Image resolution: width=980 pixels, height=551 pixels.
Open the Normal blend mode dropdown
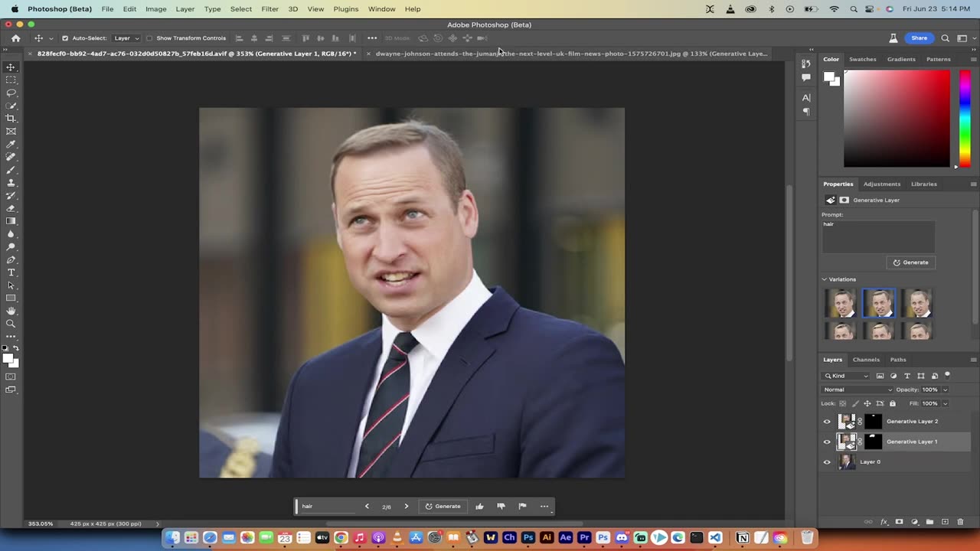[x=858, y=390]
